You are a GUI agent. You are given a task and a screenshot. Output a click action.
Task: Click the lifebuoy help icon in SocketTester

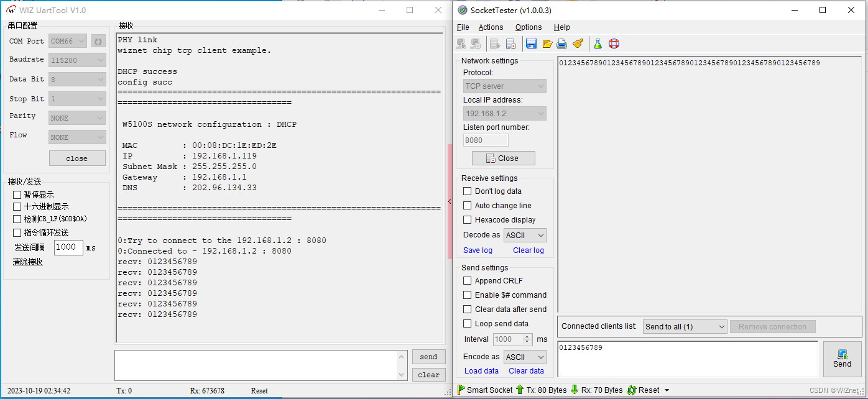[x=614, y=44]
